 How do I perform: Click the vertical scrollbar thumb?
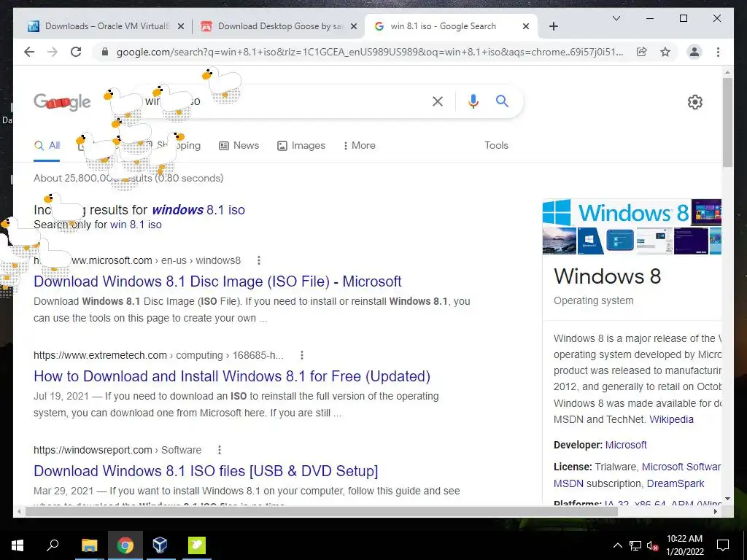pos(727,122)
